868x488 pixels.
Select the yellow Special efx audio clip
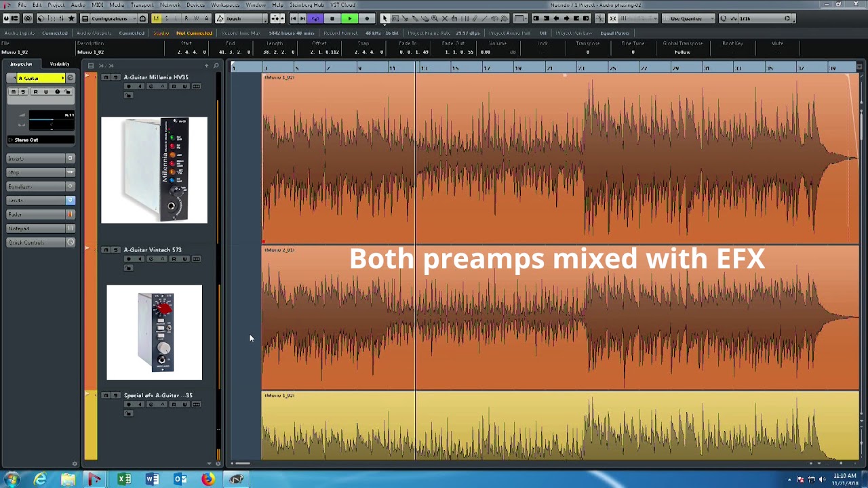pos(560,426)
